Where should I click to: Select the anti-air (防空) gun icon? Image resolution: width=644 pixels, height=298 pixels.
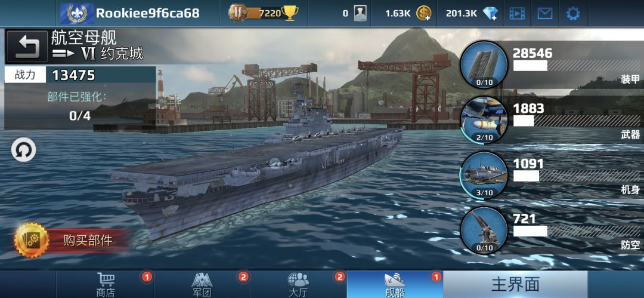pos(484,231)
